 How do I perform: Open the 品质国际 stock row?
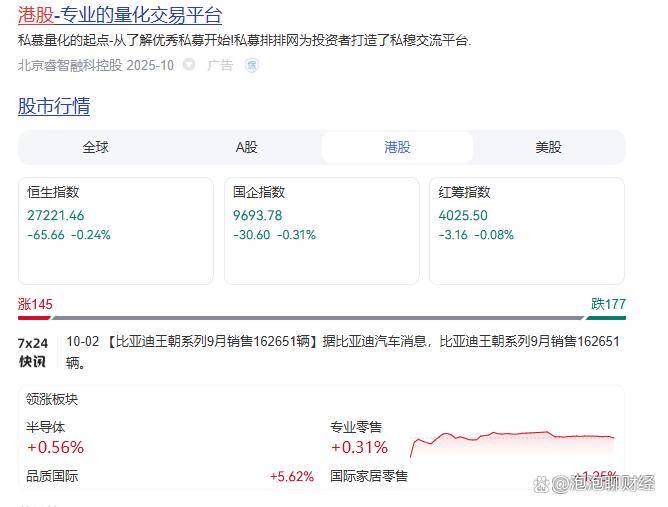tap(52, 477)
